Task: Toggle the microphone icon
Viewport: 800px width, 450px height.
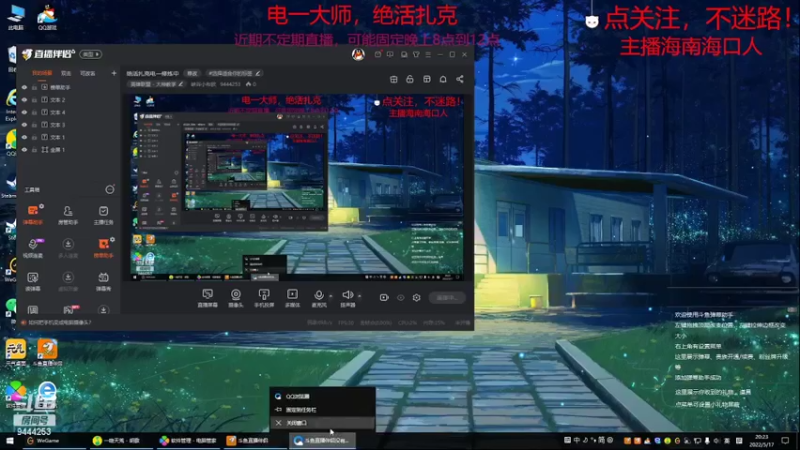Action: [x=319, y=296]
